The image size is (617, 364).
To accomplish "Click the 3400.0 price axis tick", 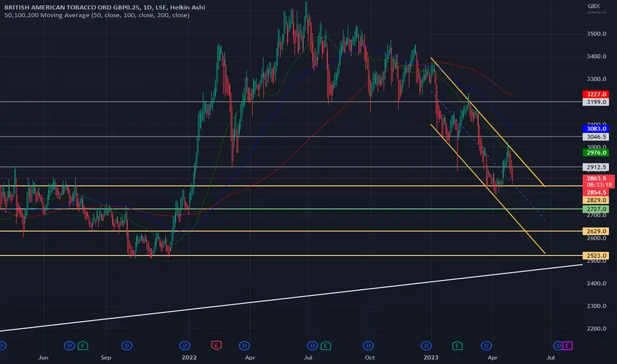I will 596,56.
